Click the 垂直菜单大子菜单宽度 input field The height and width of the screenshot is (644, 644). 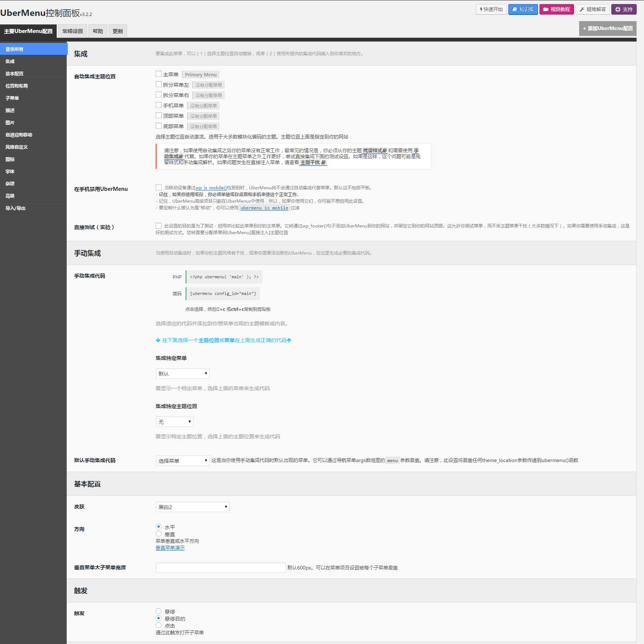click(x=220, y=567)
